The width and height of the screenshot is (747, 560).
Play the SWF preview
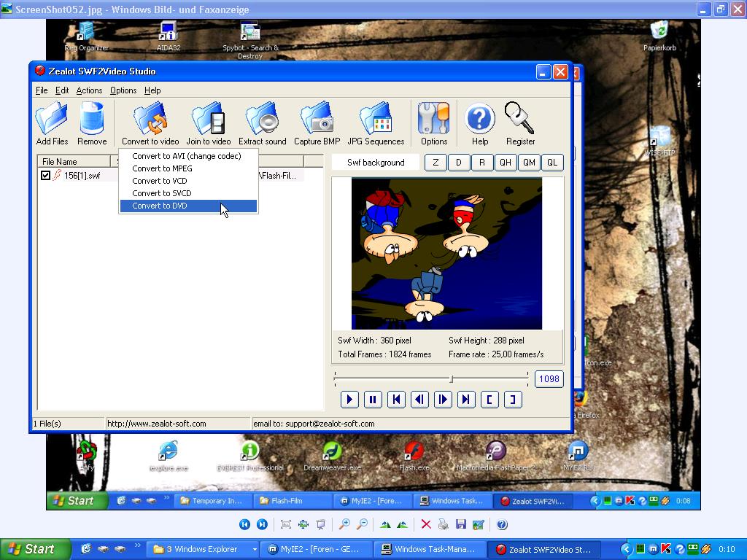[349, 399]
